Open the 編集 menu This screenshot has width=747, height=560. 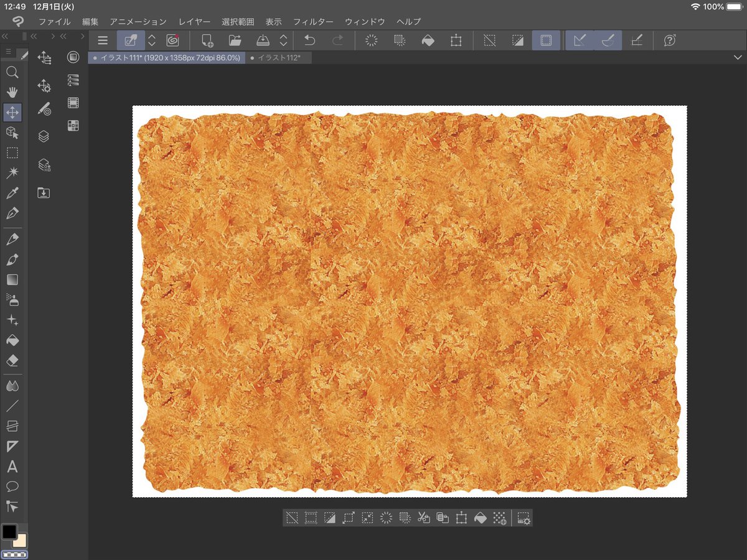pyautogui.click(x=90, y=22)
